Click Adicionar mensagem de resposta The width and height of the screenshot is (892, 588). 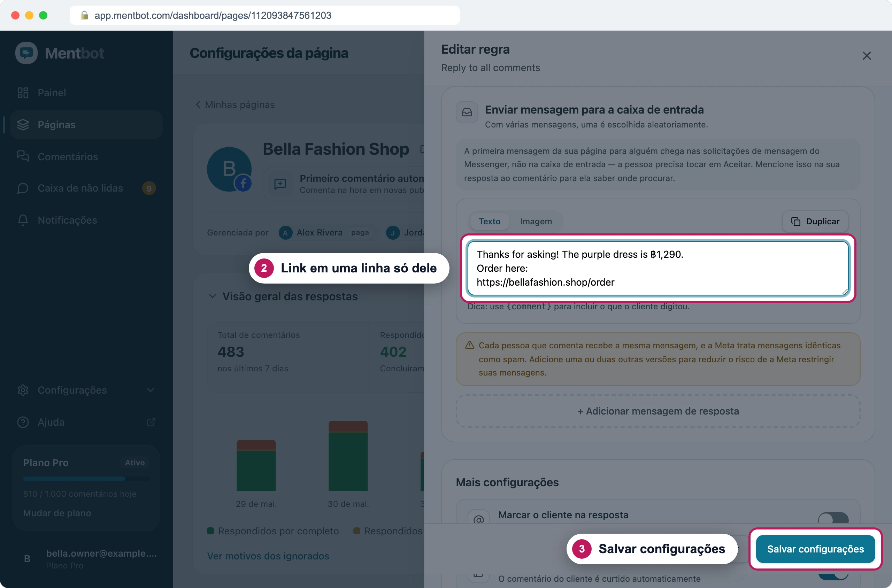coord(658,411)
